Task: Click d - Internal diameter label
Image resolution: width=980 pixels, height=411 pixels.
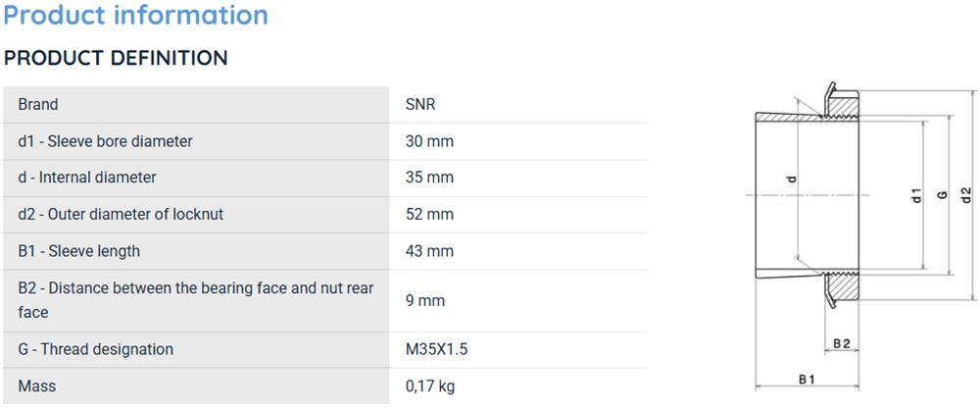Action: pyautogui.click(x=87, y=178)
